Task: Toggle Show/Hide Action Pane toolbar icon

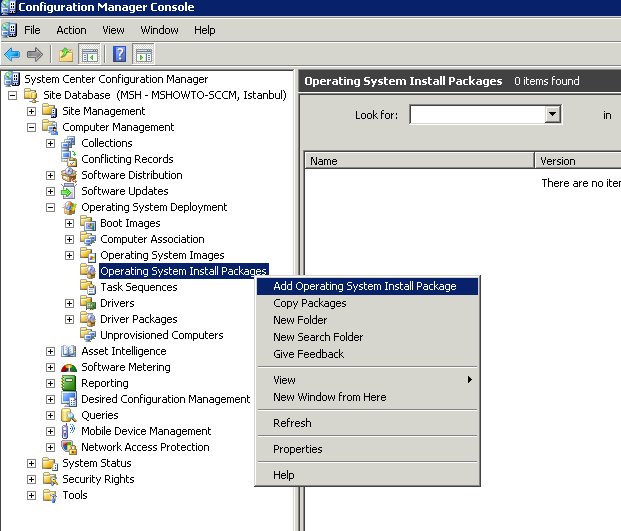Action: click(144, 54)
